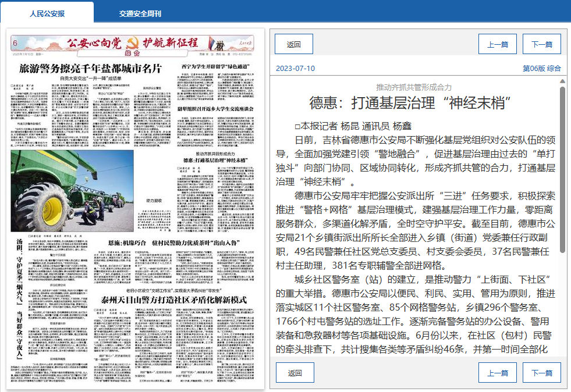Click the 助力夏收 photo caption title

tap(154, 201)
